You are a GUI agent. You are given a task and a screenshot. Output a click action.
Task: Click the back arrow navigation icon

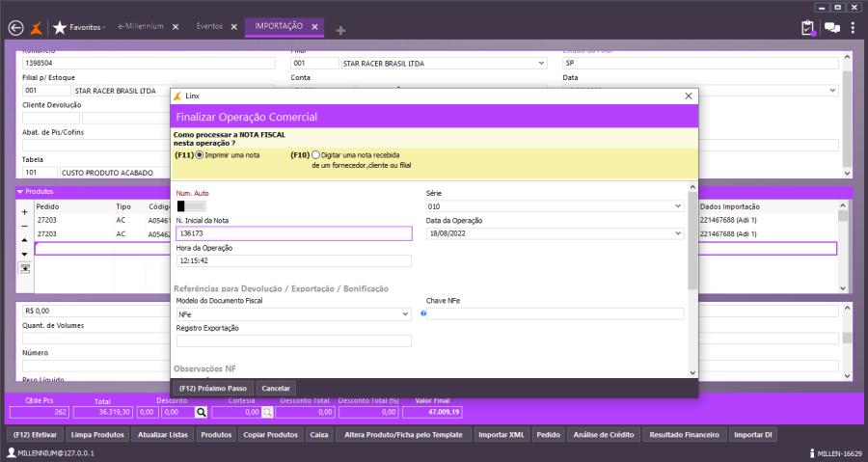(x=15, y=28)
